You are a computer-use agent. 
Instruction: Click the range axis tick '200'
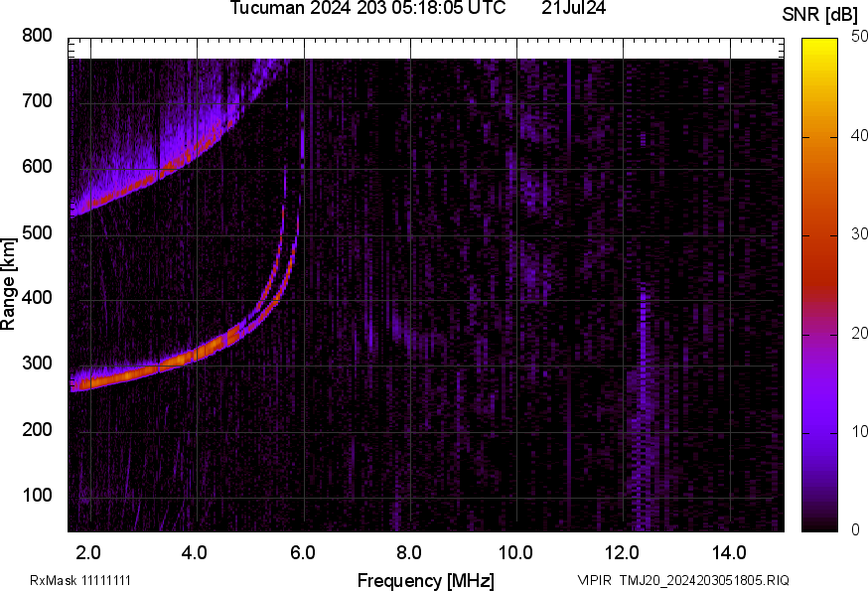coord(37,429)
